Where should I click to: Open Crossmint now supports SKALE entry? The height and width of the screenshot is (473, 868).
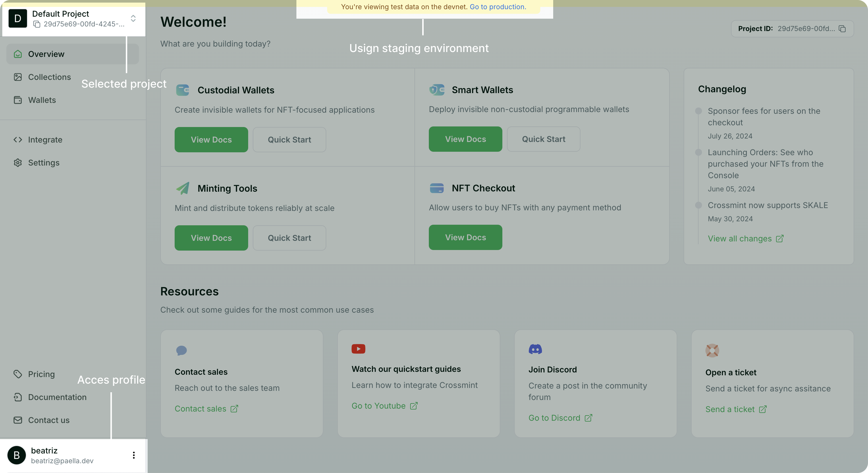(767, 205)
